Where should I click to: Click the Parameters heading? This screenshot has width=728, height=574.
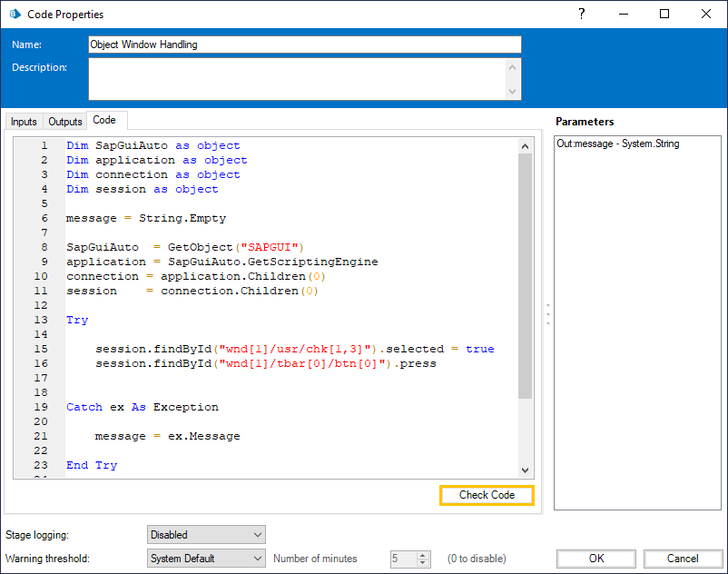pyautogui.click(x=585, y=122)
